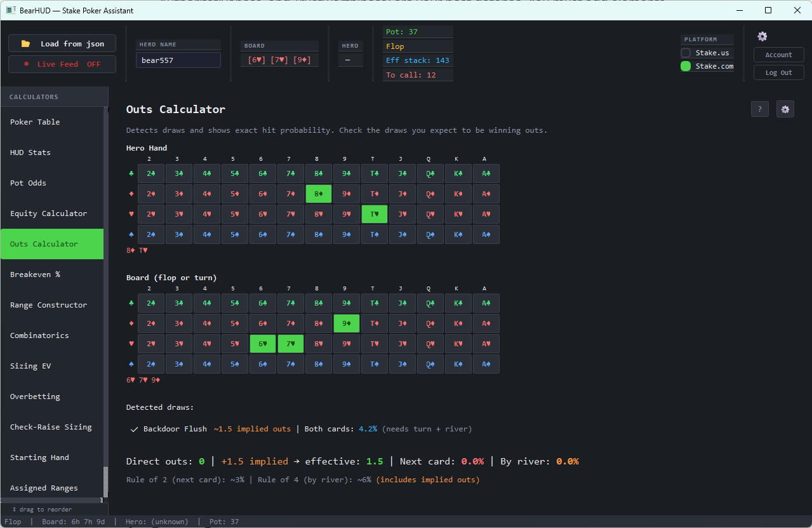Click the Log Out button
The width and height of the screenshot is (812, 528).
778,72
